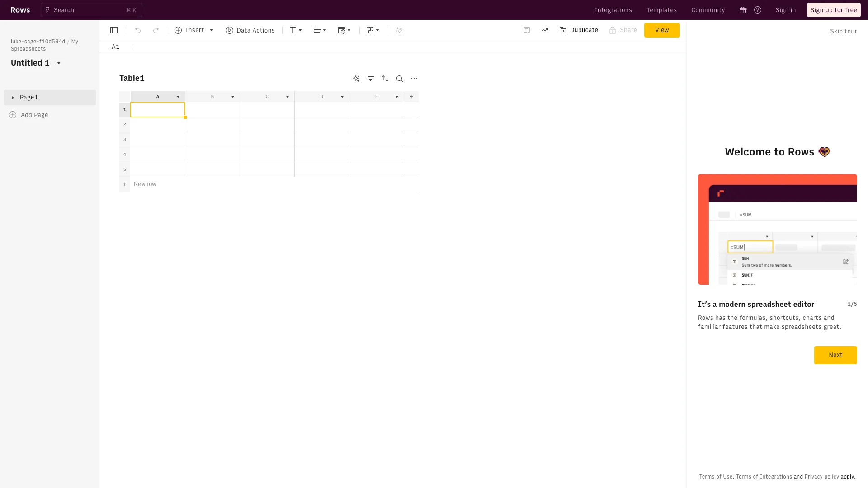868x488 pixels.
Task: Open Data Actions
Action: [x=250, y=30]
